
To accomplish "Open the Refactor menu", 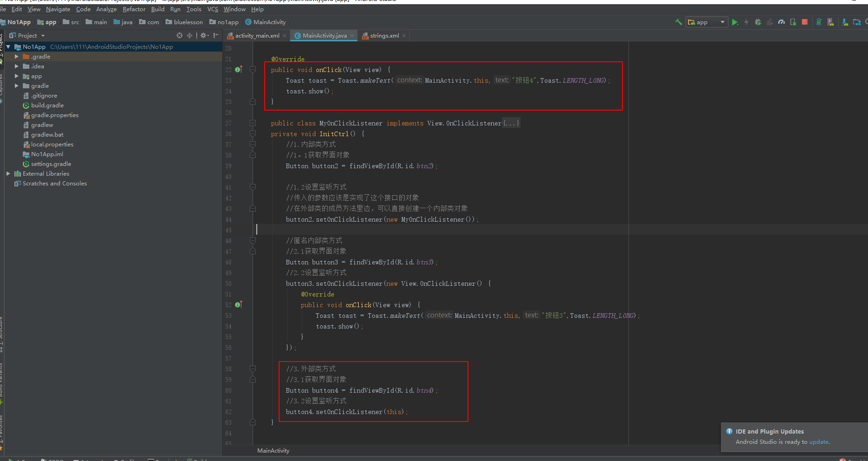I will tap(134, 9).
